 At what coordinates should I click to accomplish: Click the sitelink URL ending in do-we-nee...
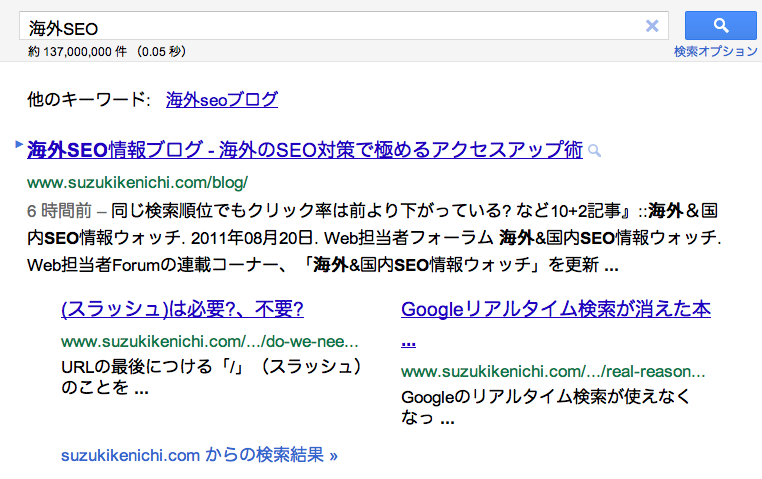[x=210, y=342]
